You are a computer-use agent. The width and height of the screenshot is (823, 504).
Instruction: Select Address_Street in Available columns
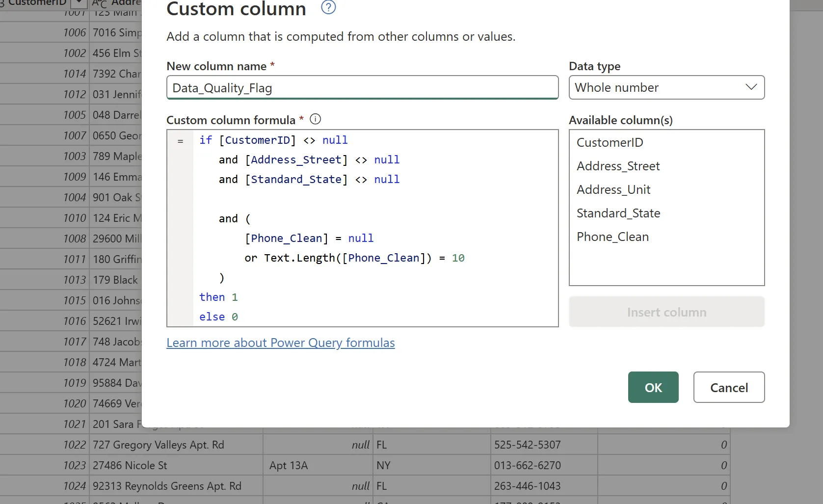click(618, 166)
